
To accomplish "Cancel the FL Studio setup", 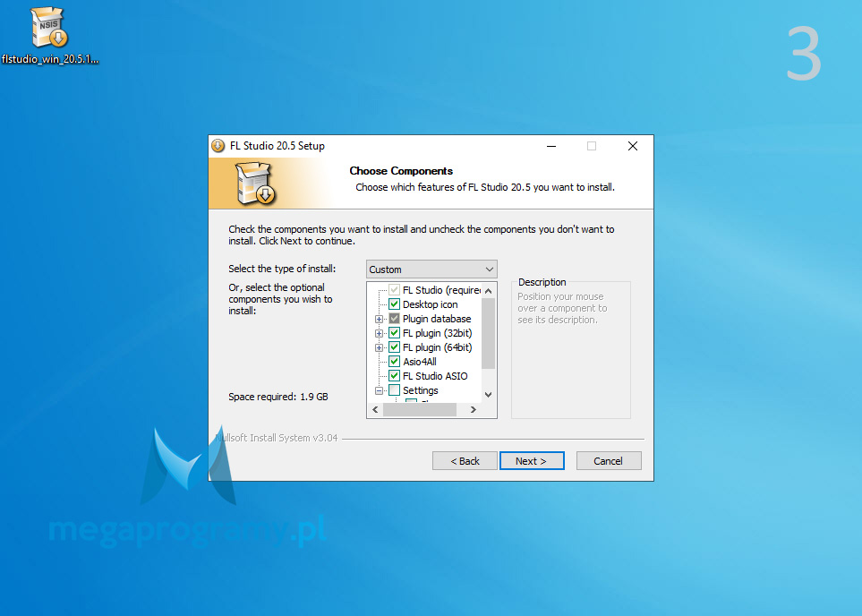I will (x=609, y=461).
